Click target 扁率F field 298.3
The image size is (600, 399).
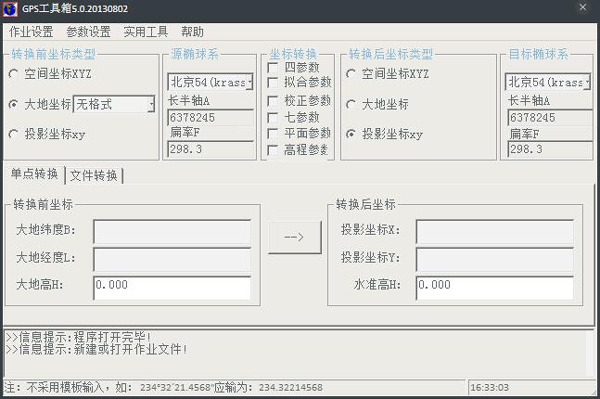[550, 149]
